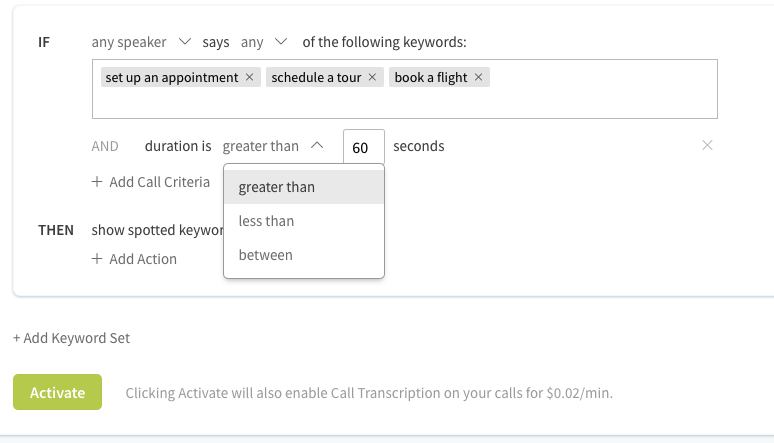Delete the 'book a flight' keyword chip

(478, 78)
